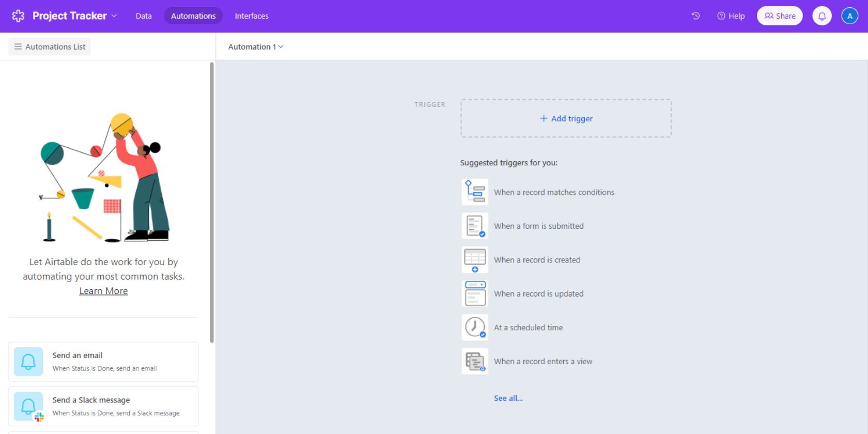Select the Automations tab
This screenshot has width=868, height=434.
click(x=193, y=16)
